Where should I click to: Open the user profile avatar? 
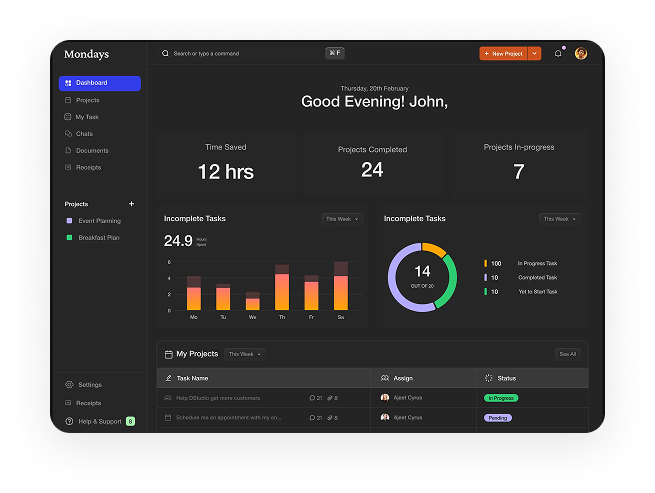[581, 53]
